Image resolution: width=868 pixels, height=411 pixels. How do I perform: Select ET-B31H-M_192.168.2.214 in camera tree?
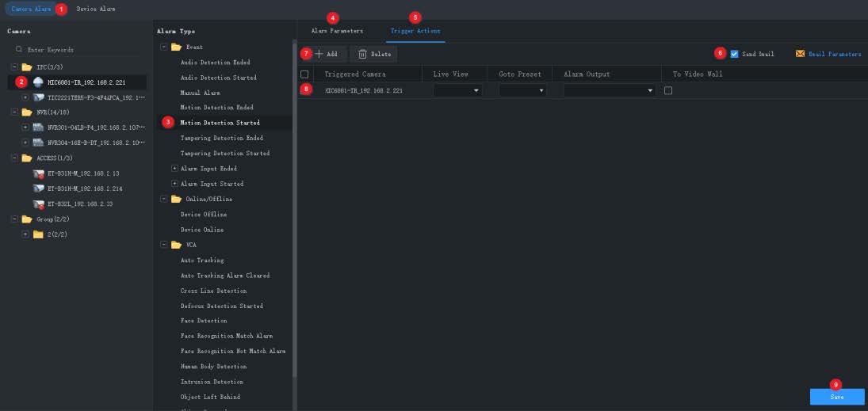pos(85,188)
